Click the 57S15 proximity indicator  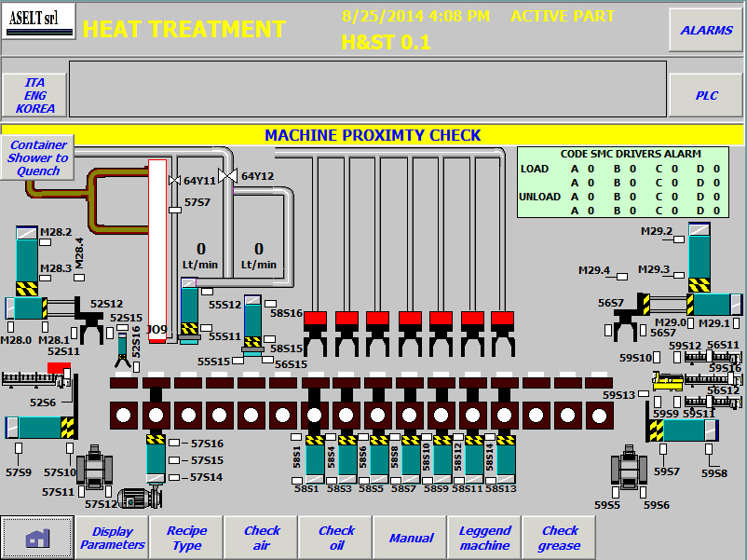coord(174,460)
